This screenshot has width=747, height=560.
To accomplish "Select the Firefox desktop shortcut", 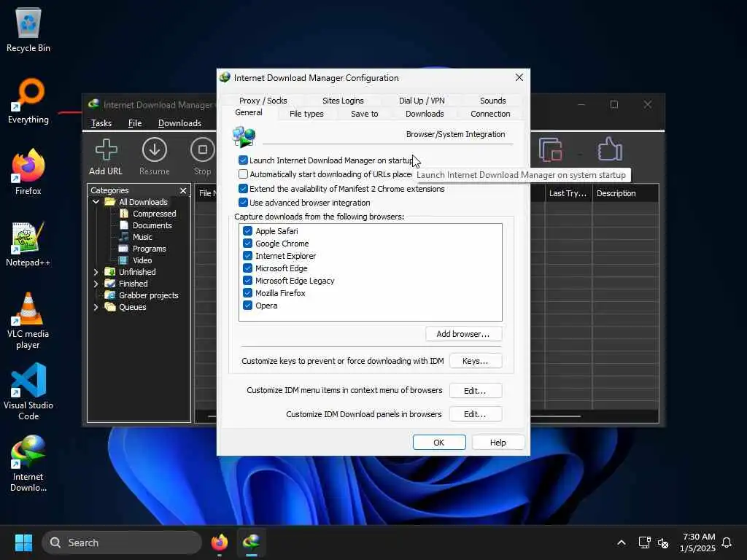I will click(x=28, y=172).
